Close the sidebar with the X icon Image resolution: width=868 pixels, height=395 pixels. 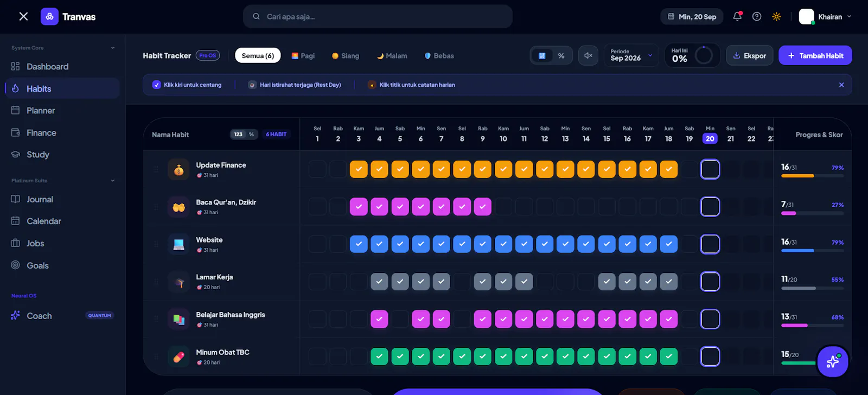23,17
